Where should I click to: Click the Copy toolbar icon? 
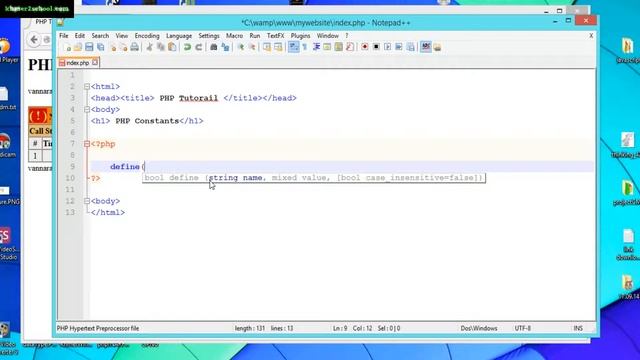[161, 47]
